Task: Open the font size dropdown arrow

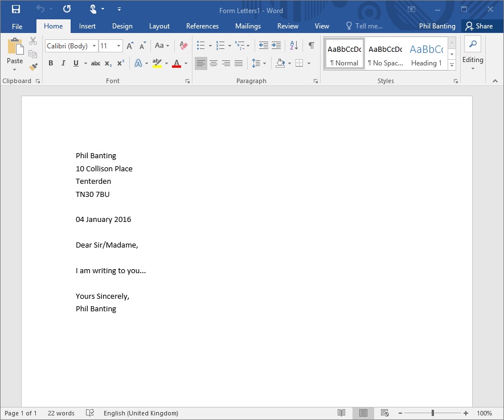Action: [x=118, y=46]
